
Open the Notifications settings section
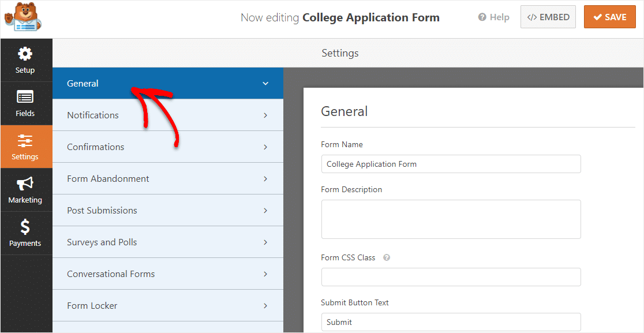pyautogui.click(x=168, y=115)
